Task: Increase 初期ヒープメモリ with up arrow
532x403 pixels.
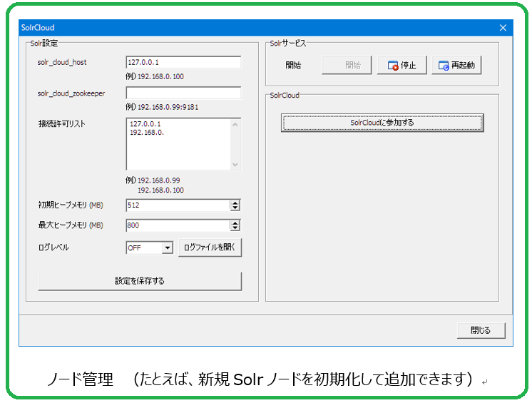Action: 235,203
